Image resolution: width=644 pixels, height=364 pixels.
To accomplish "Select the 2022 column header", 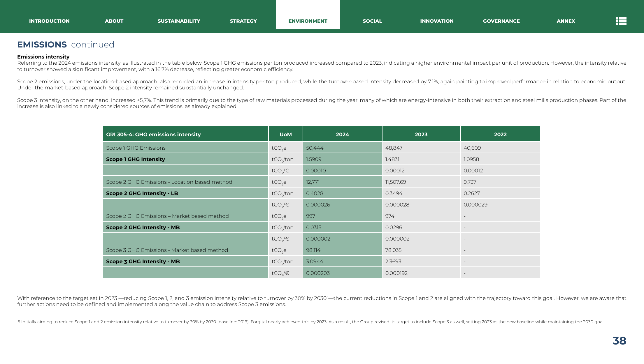I will click(500, 135).
